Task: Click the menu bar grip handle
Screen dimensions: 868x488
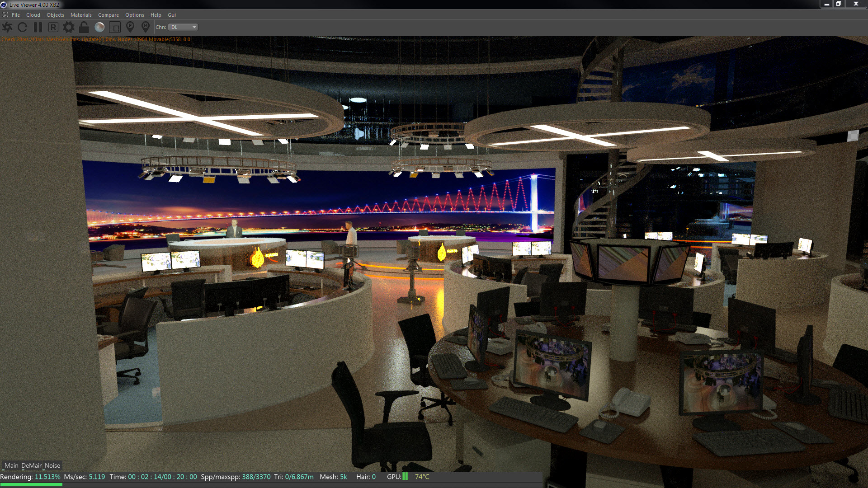Action: coord(5,15)
